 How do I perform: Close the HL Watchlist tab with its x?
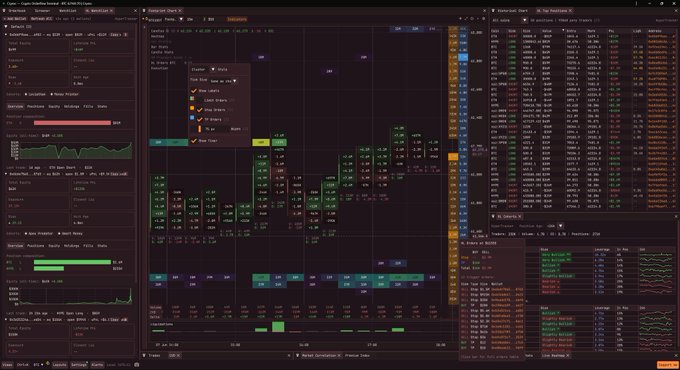click(x=111, y=10)
